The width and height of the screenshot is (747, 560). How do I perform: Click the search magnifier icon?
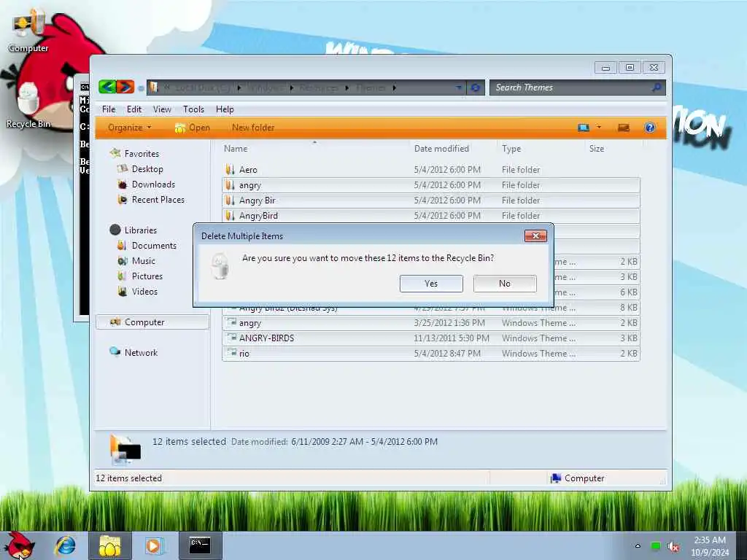[657, 87]
